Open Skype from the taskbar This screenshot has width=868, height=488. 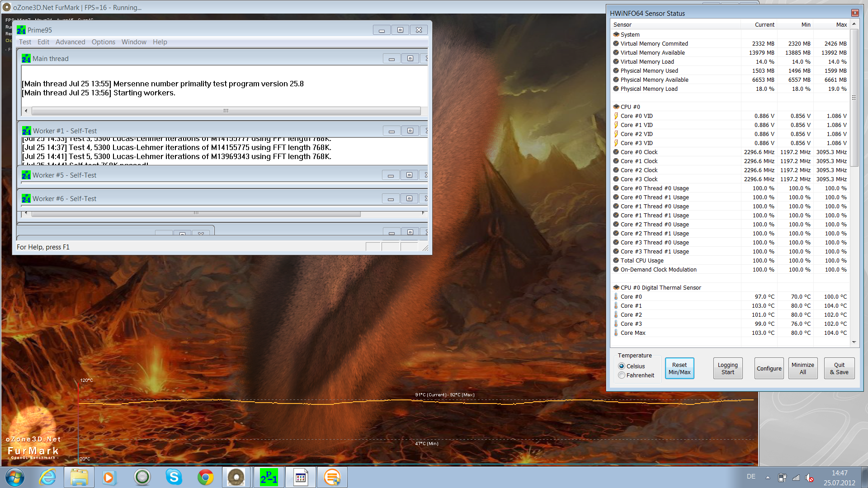[x=174, y=477]
